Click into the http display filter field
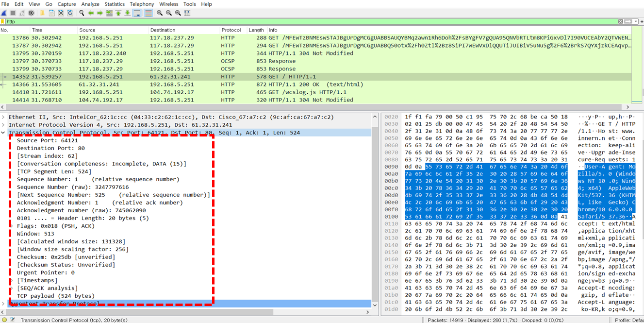 [x=311, y=21]
